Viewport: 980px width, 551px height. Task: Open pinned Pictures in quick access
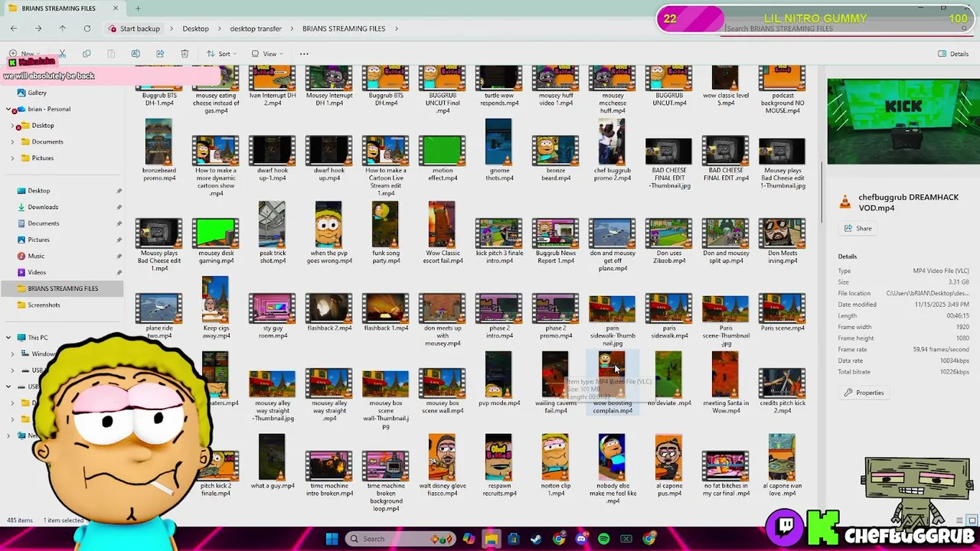click(38, 240)
